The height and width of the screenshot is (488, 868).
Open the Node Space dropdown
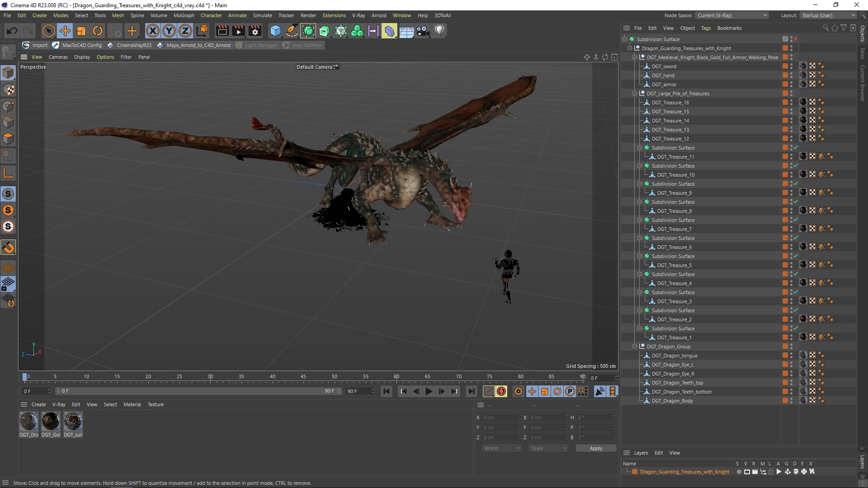point(731,15)
